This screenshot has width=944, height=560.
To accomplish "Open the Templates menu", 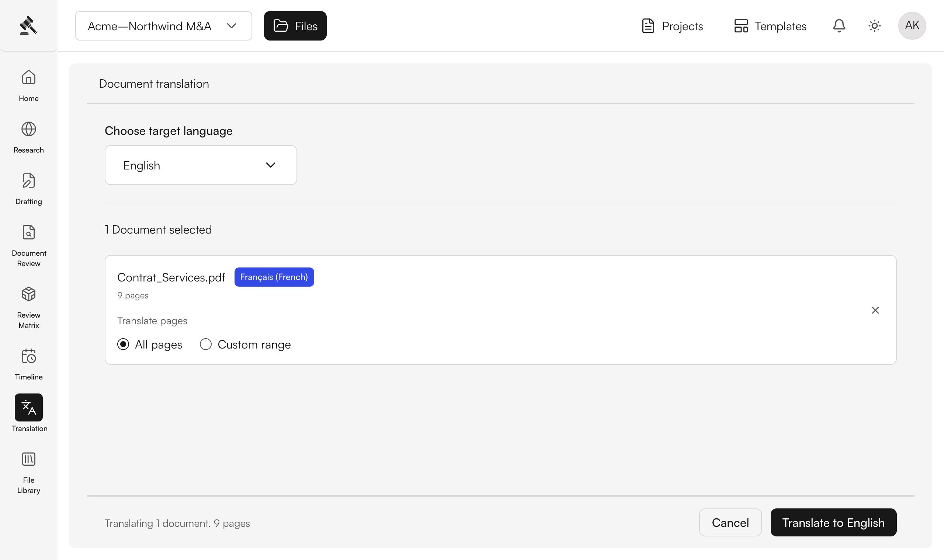I will click(770, 26).
